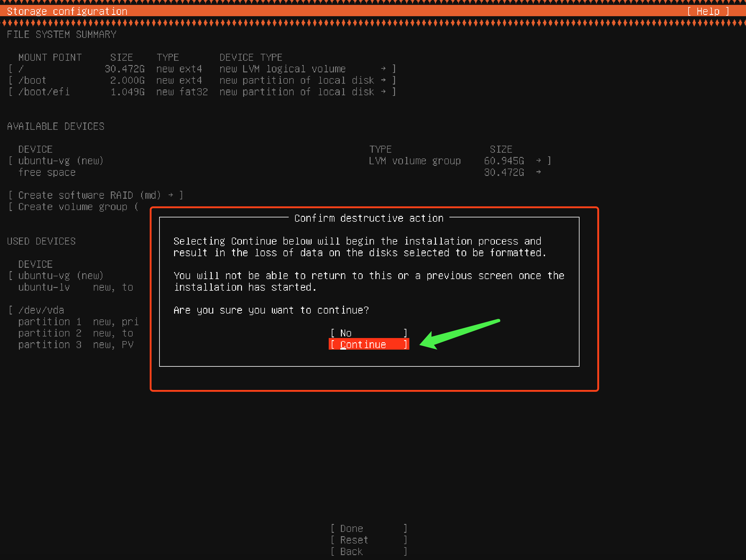This screenshot has width=746, height=560.
Task: Select free space under Available Devices
Action: tap(47, 172)
